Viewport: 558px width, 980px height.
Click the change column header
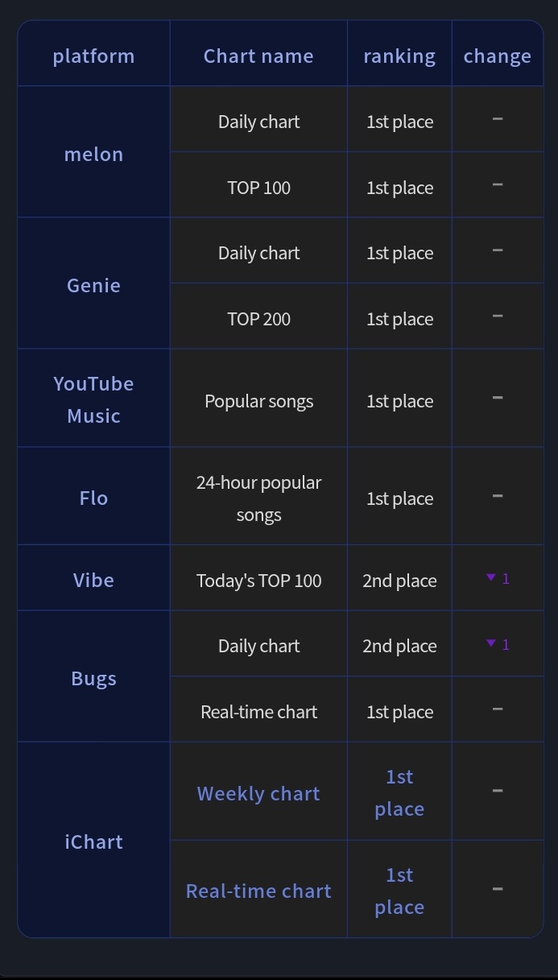pos(497,56)
